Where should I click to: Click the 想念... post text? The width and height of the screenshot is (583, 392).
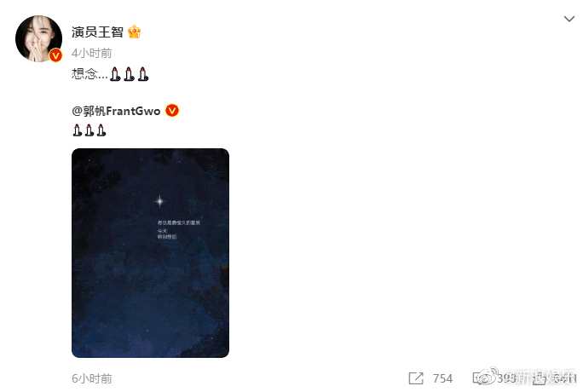pos(89,74)
